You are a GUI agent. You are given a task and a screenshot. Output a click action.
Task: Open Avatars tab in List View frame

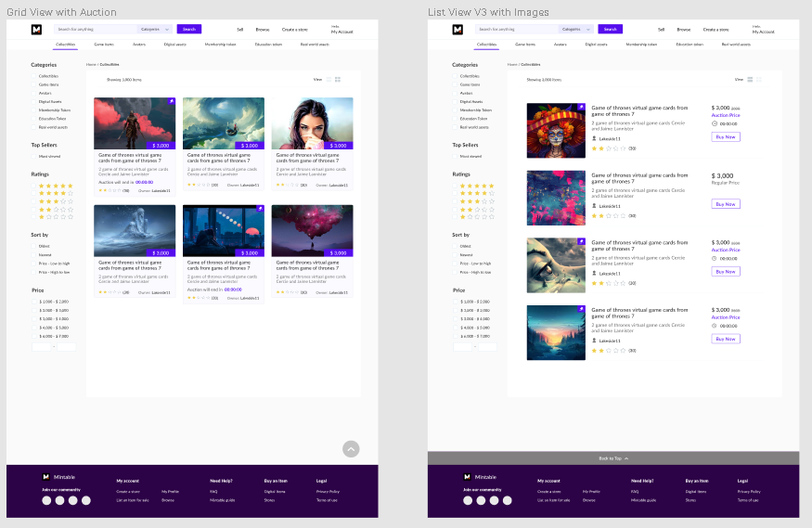click(x=560, y=45)
